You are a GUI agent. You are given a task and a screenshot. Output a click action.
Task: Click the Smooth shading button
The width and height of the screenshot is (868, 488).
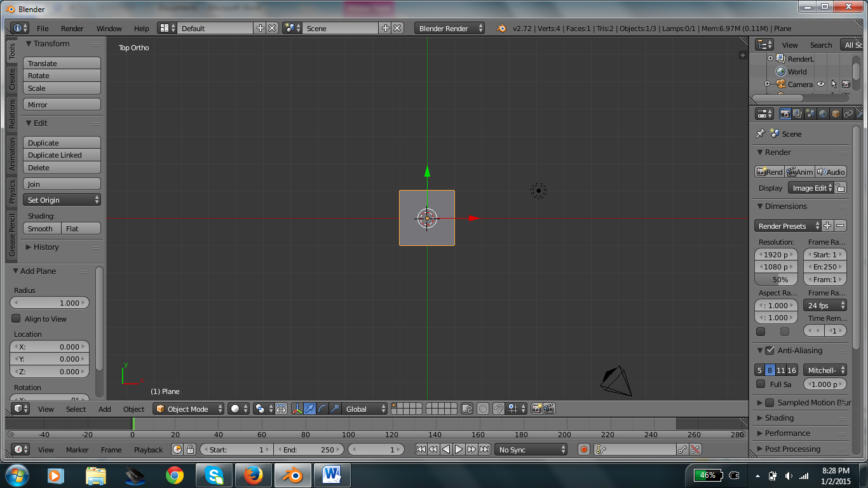click(x=43, y=228)
